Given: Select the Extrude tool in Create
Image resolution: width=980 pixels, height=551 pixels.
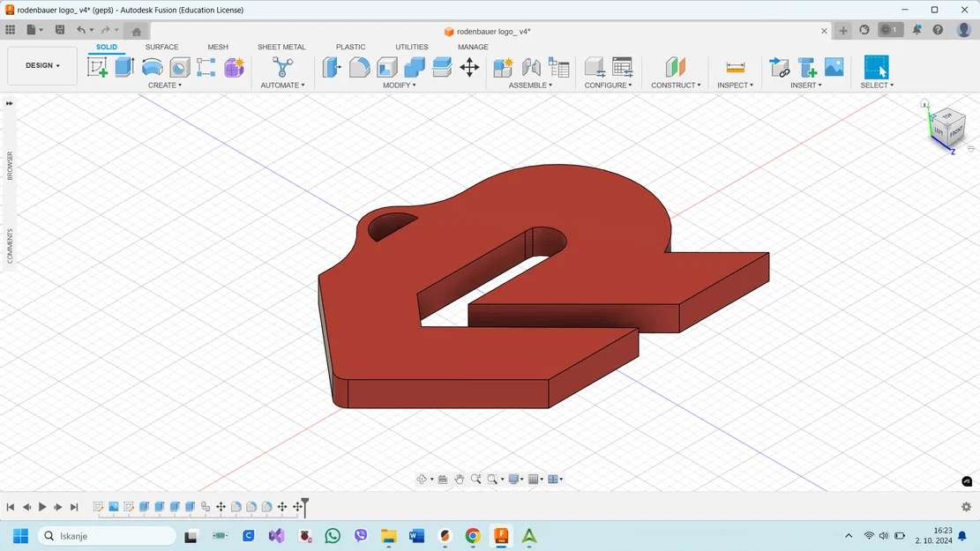Looking at the screenshot, I should pyautogui.click(x=125, y=67).
